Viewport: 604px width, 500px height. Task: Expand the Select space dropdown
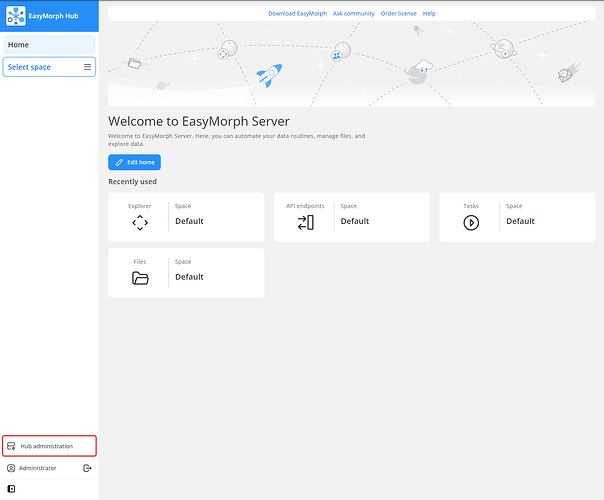click(49, 67)
